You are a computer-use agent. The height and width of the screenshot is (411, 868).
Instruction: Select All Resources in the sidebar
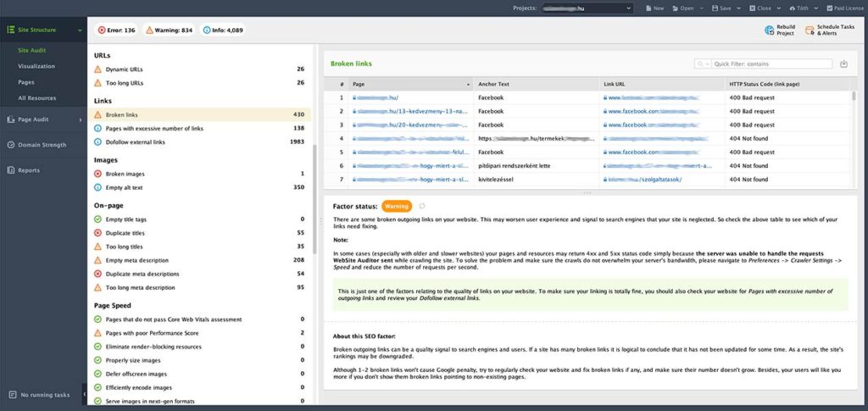coord(36,98)
